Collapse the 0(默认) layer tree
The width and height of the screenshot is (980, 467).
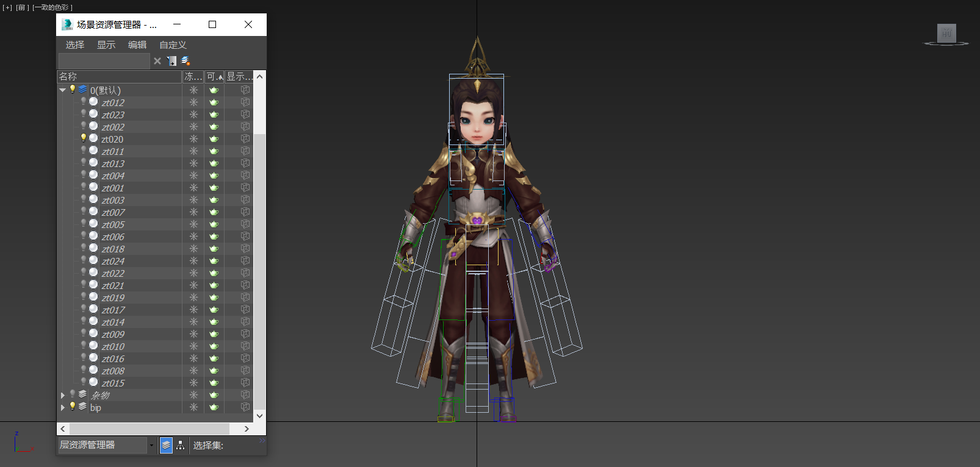point(62,90)
